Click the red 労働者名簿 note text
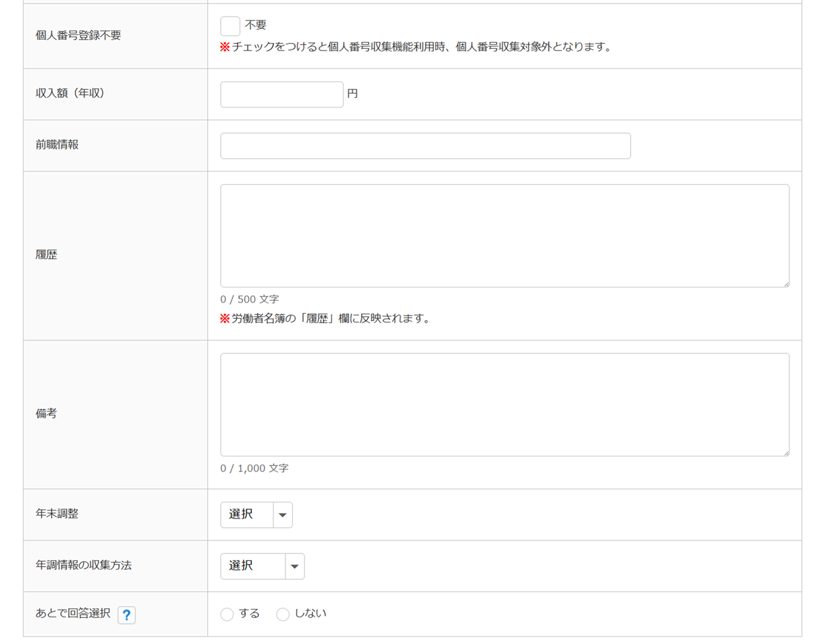The image size is (818, 644). click(330, 318)
